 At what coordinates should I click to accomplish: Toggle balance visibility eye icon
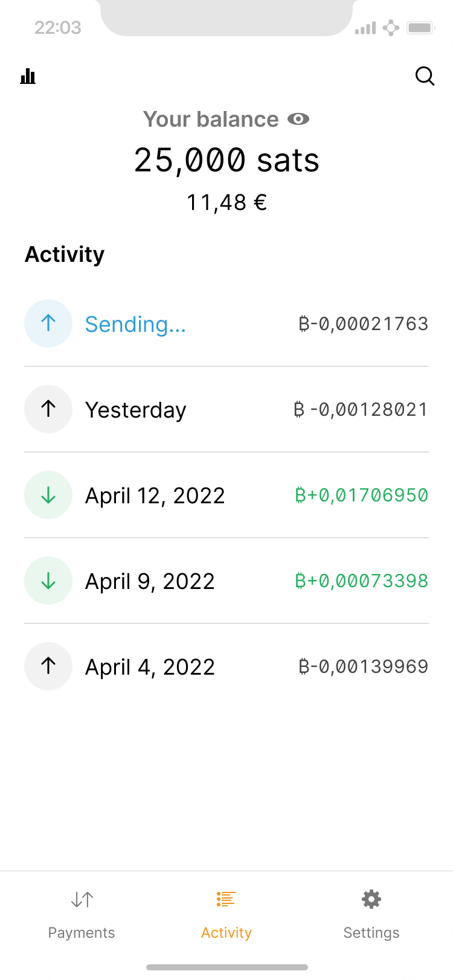tap(298, 119)
